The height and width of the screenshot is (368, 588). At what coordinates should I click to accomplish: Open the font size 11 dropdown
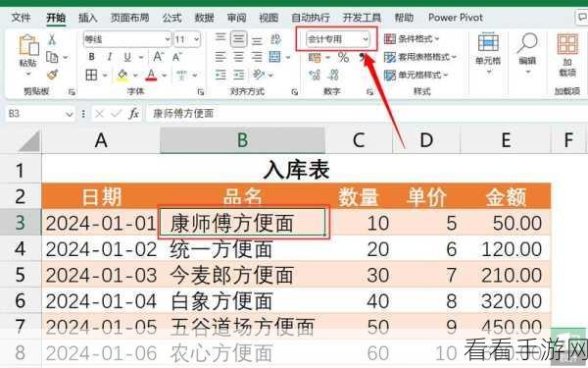pyautogui.click(x=197, y=39)
